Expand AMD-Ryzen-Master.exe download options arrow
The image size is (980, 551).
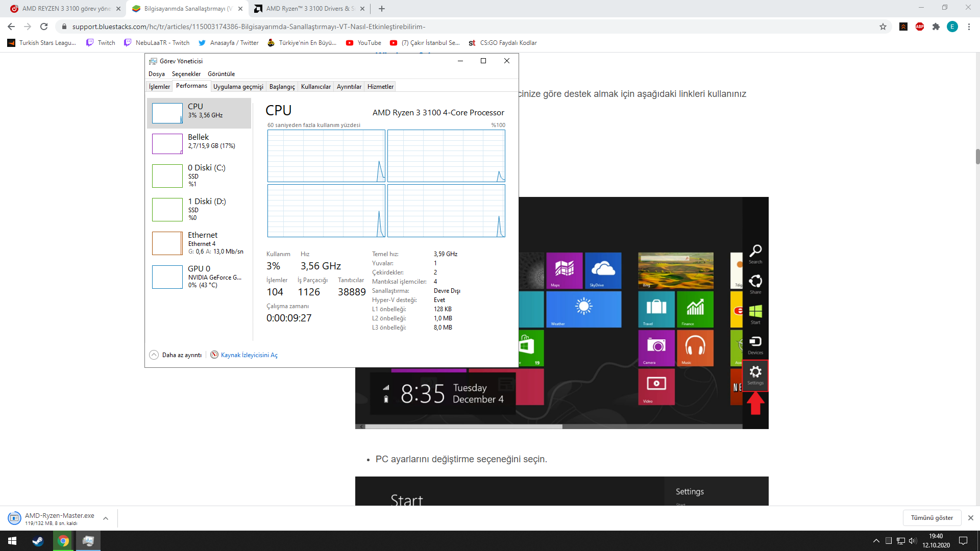pos(106,518)
